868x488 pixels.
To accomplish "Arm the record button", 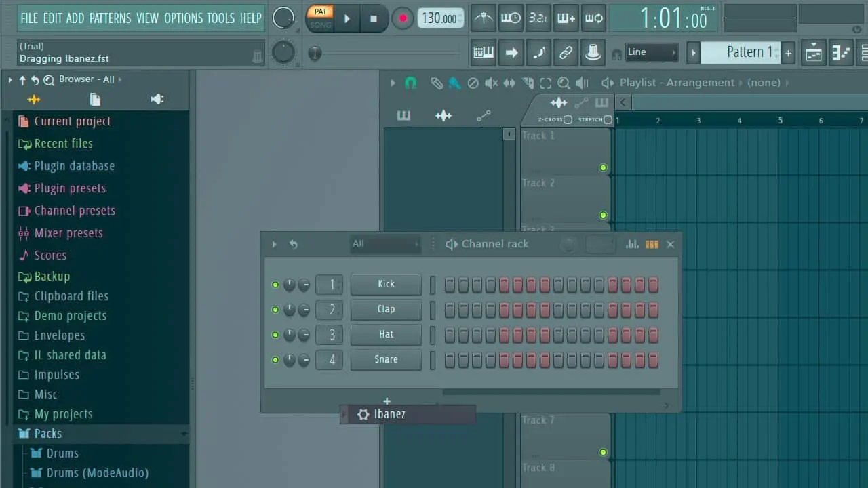I will pos(402,18).
